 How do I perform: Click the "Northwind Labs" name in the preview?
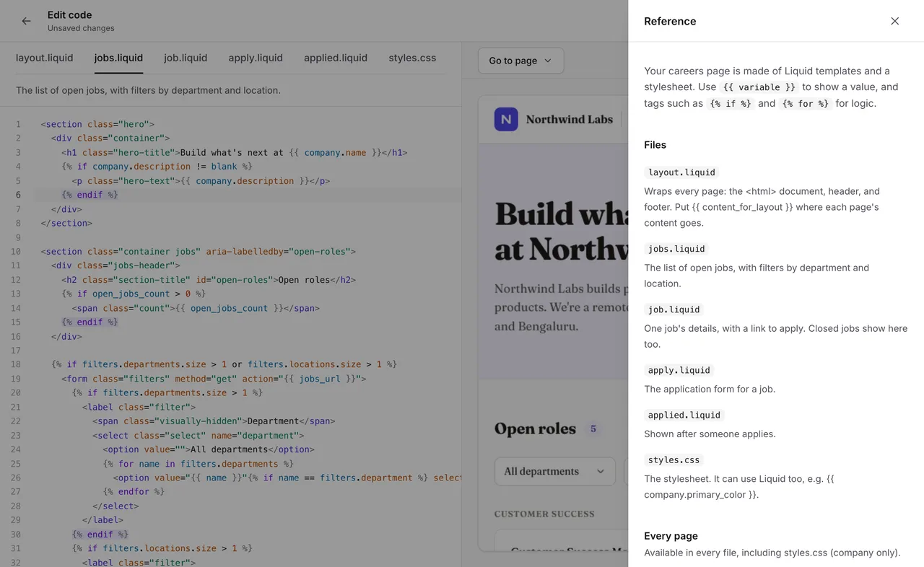(570, 120)
